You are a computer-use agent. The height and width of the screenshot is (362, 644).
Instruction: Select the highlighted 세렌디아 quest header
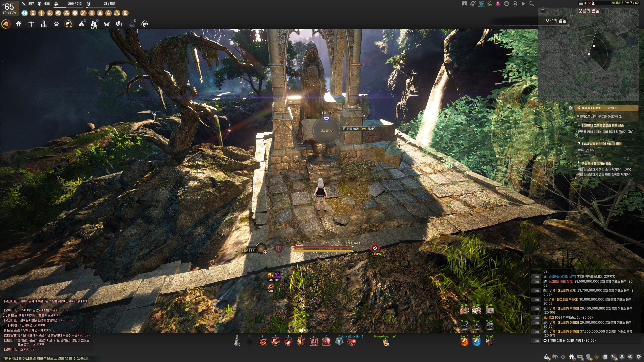click(606, 108)
